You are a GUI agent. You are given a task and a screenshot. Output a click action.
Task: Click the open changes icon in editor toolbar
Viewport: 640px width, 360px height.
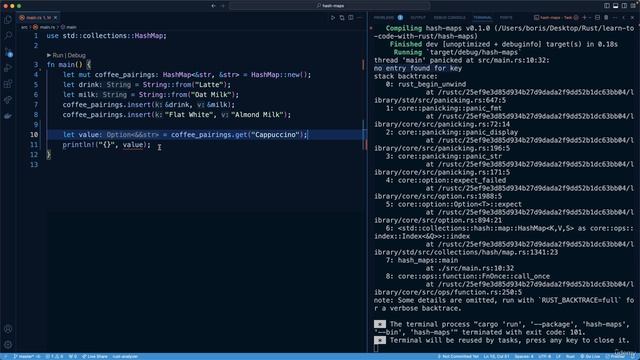(342, 18)
